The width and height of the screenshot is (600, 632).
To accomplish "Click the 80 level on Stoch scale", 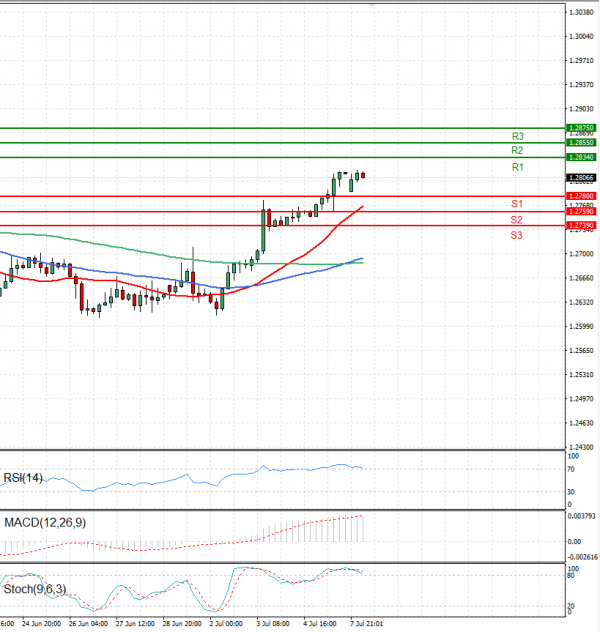I will pos(571,576).
